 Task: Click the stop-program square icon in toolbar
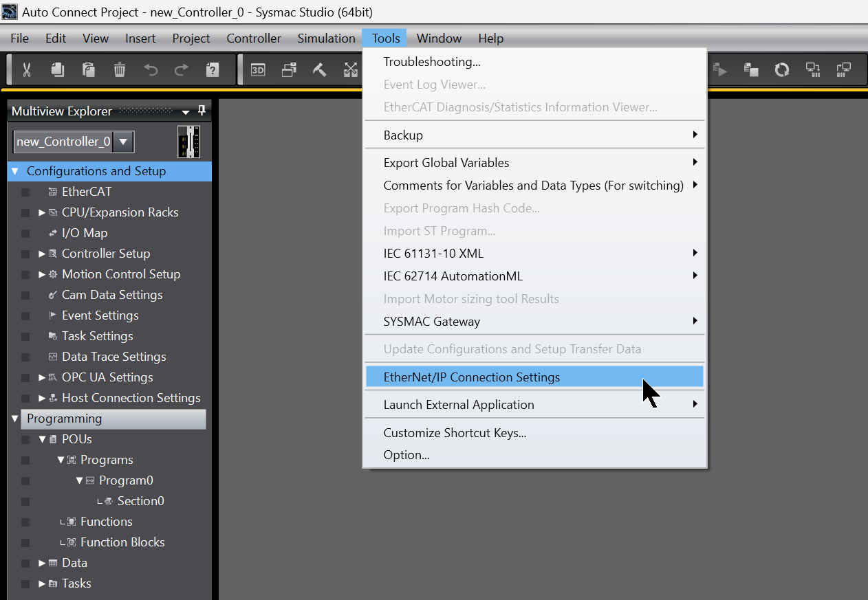point(751,69)
